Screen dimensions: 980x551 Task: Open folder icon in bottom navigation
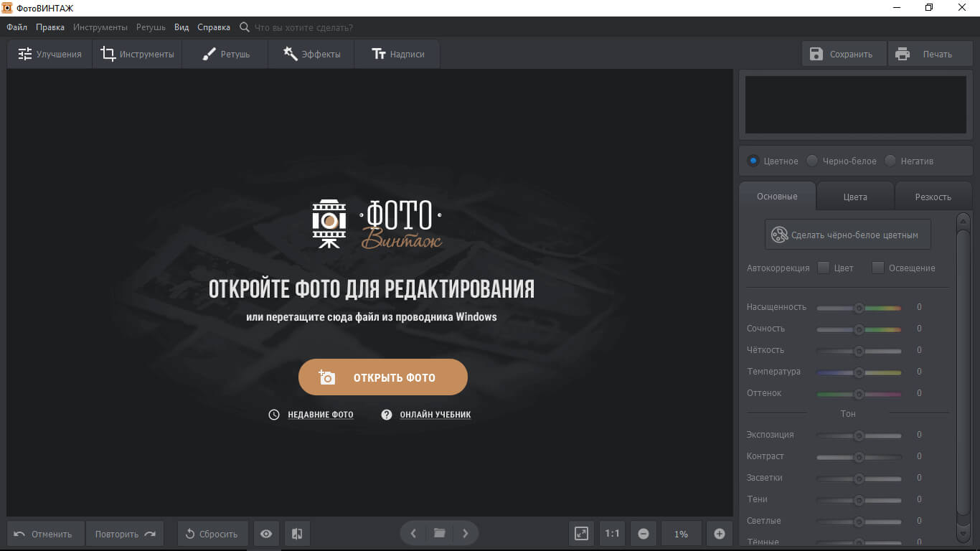coord(439,533)
